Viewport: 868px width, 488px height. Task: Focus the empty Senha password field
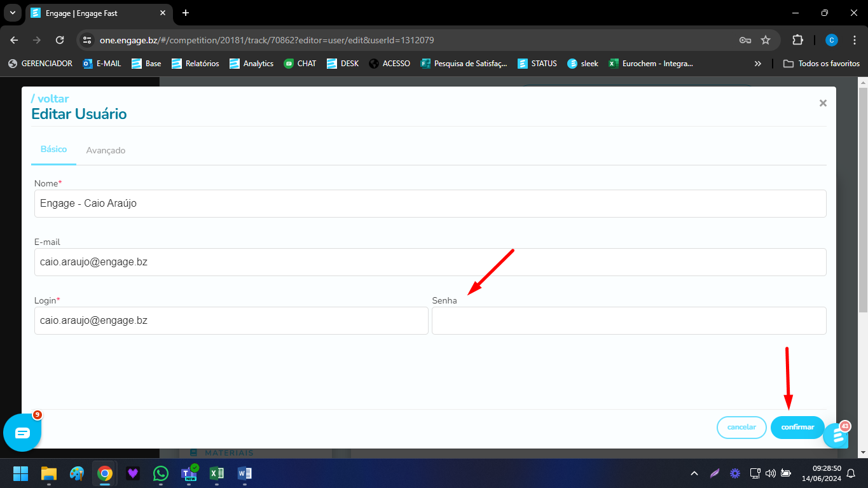pos(629,321)
